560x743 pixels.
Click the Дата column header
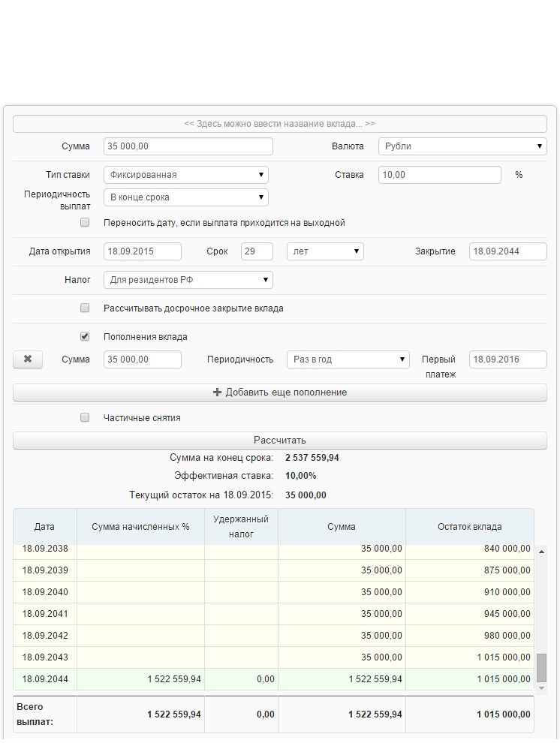(44, 526)
